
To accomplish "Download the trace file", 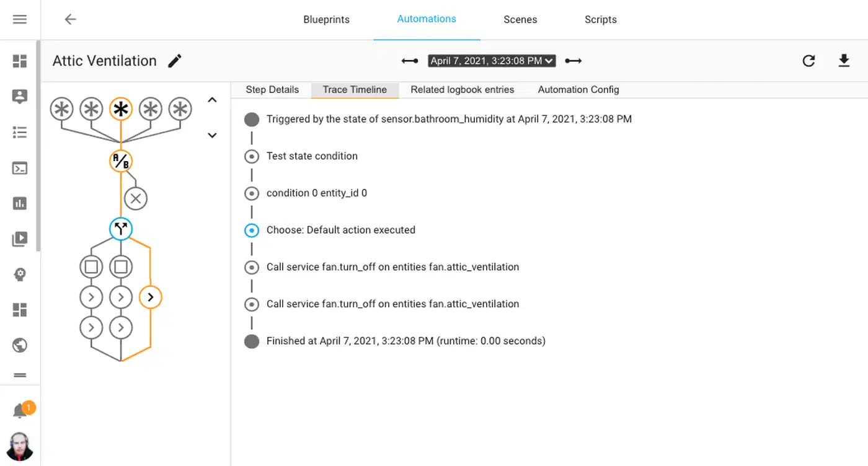I will 844,61.
